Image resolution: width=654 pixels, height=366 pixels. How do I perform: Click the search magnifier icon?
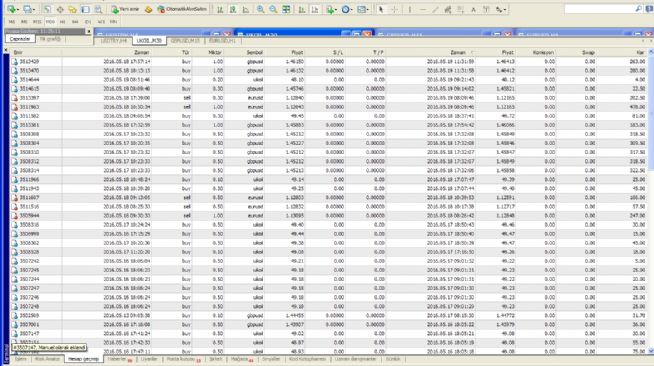click(639, 9)
